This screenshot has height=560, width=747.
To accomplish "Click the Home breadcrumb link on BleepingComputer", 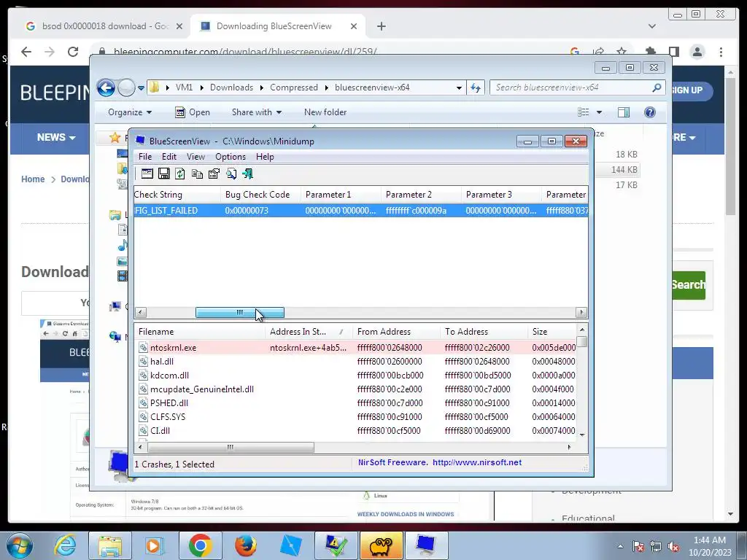I will click(x=33, y=179).
